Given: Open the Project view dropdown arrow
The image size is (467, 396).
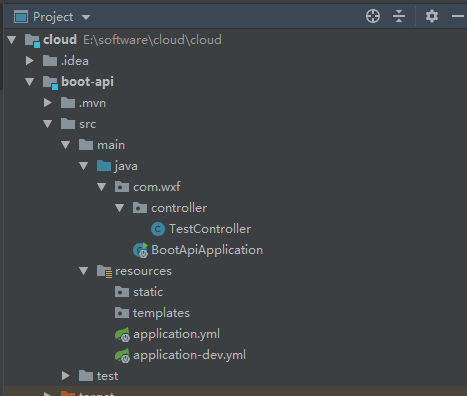Looking at the screenshot, I should pos(86,17).
